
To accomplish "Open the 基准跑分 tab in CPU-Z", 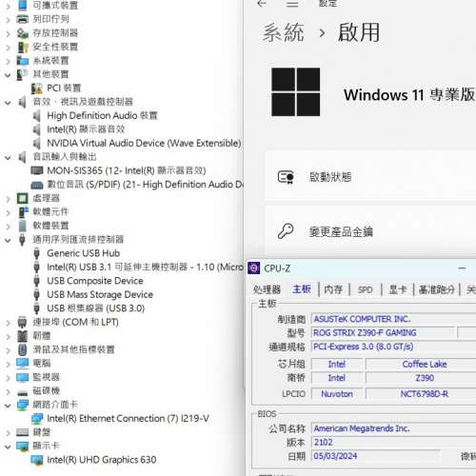I will tap(437, 289).
